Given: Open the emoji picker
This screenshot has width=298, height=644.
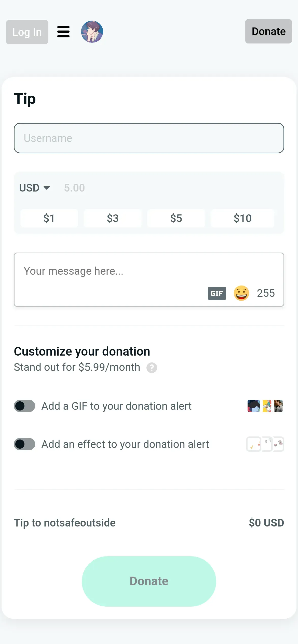Looking at the screenshot, I should [241, 293].
